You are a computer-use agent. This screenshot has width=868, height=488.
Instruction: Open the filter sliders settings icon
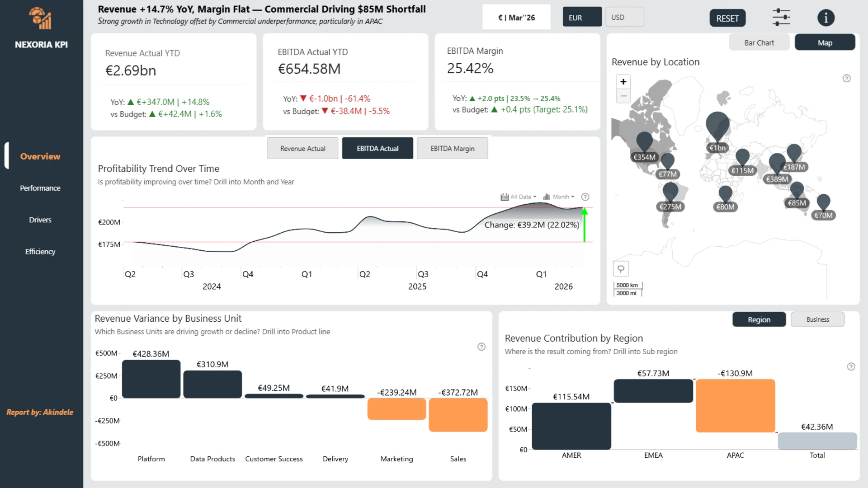tap(781, 18)
